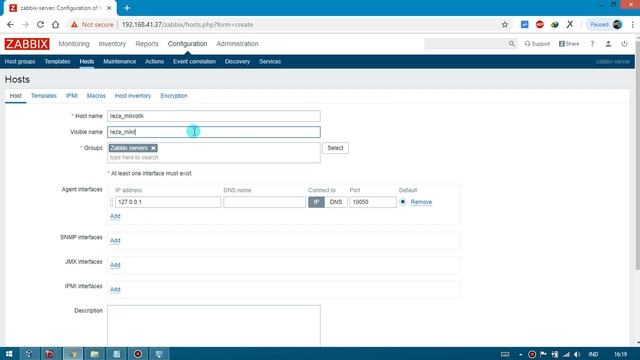Click the Zabbix global search box
The height and width of the screenshot is (360, 640).
tap(466, 44)
